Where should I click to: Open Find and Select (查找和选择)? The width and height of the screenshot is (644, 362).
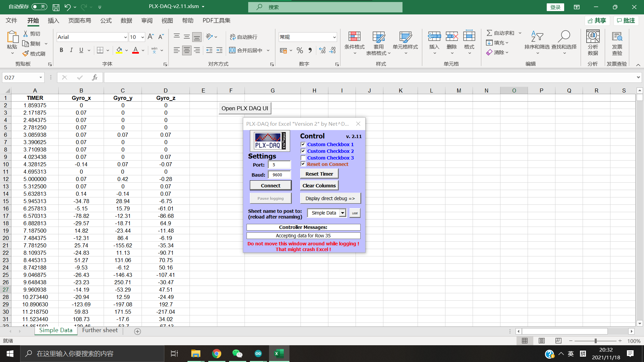click(564, 43)
